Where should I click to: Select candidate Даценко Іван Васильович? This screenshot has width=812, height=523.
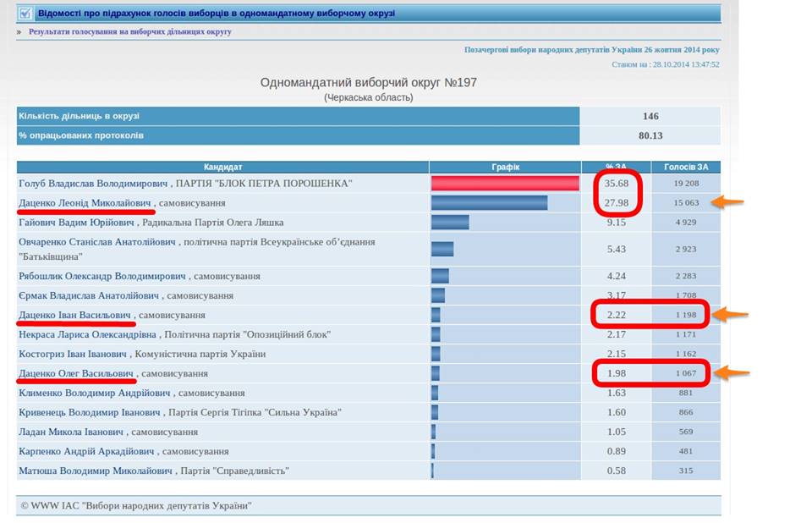74,315
